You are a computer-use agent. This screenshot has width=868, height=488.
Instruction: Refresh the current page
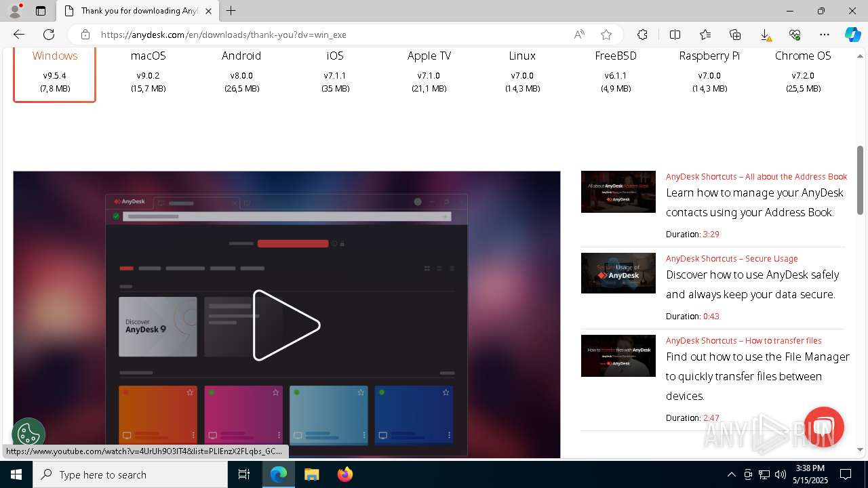point(49,35)
